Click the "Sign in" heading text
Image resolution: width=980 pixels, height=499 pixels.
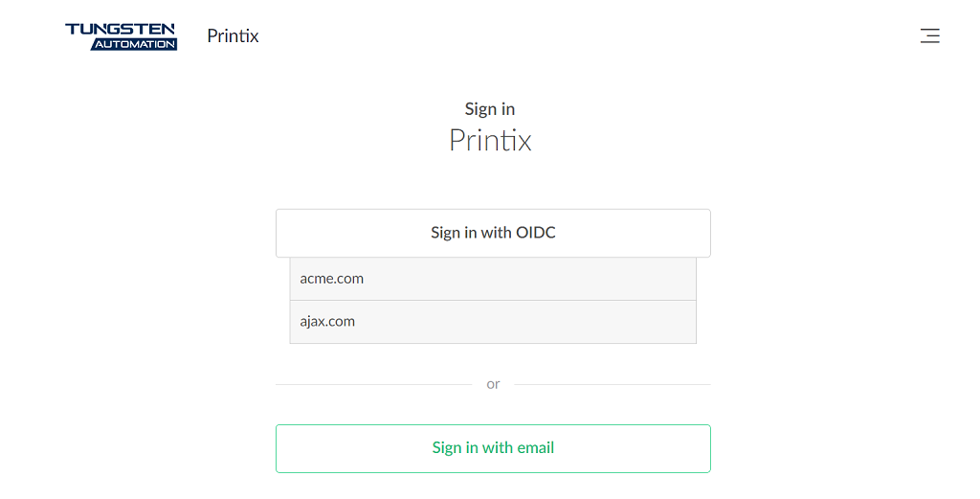coord(490,109)
